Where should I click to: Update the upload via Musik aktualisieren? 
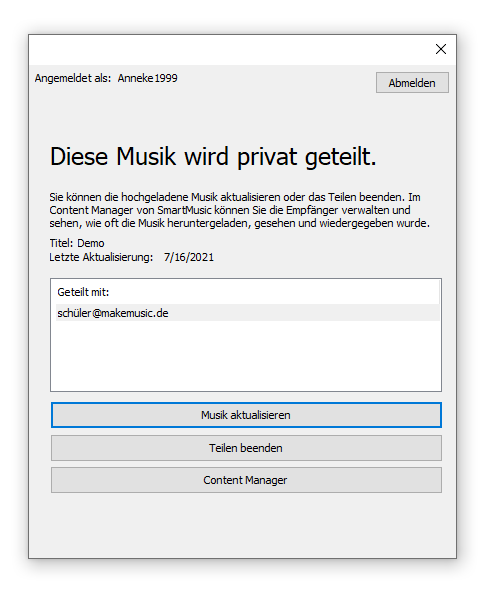pos(246,415)
